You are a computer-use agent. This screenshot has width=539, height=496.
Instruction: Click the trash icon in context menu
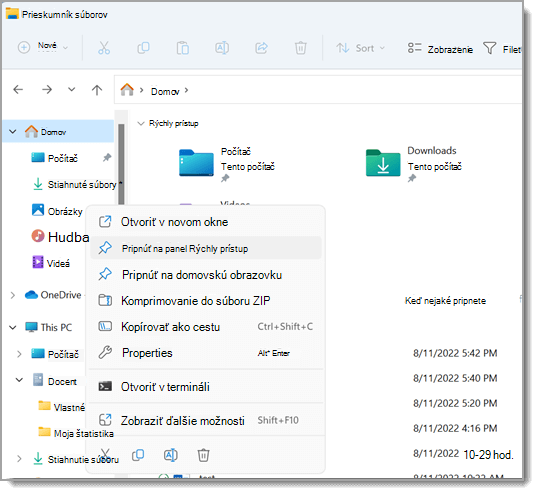[203, 455]
